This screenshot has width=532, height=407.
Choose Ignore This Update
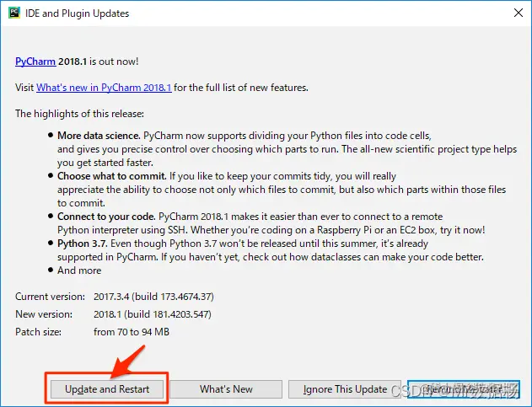pos(345,389)
